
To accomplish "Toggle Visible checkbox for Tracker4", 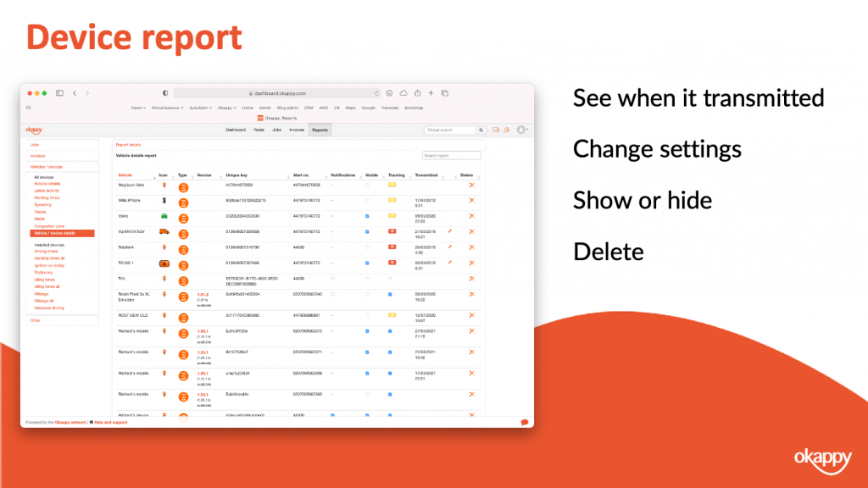I will pos(367,247).
